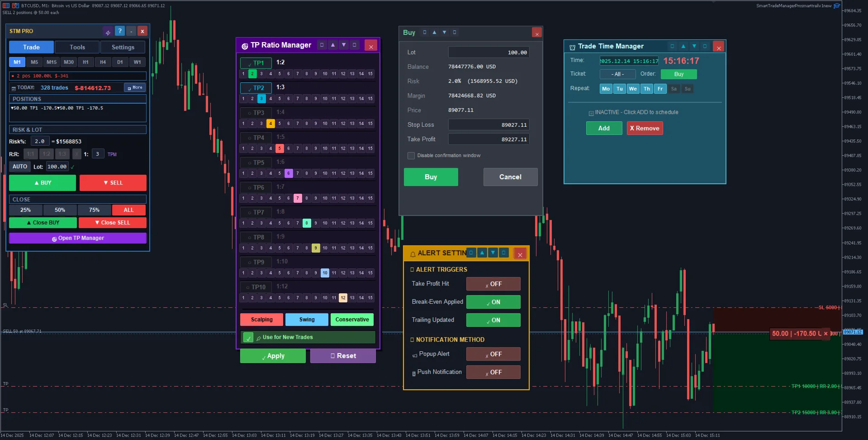
Task: Select value 5 on the TP1 ratio row
Action: pyautogui.click(x=279, y=73)
